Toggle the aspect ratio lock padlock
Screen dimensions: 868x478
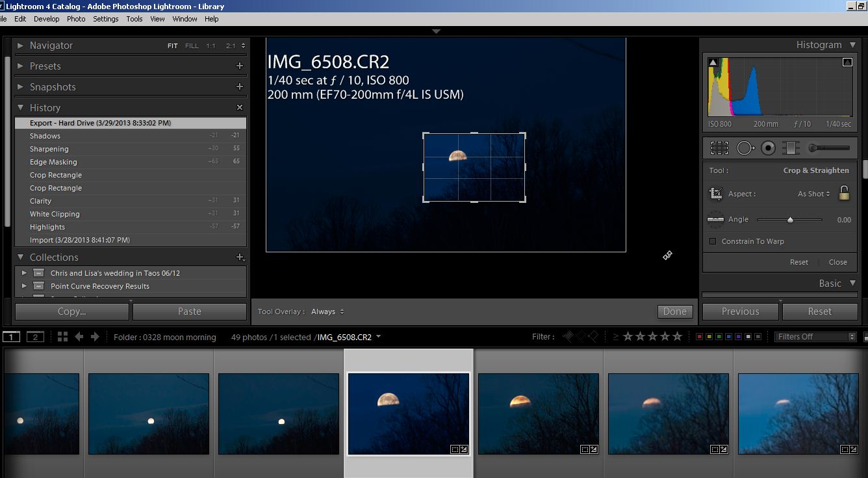tap(844, 193)
